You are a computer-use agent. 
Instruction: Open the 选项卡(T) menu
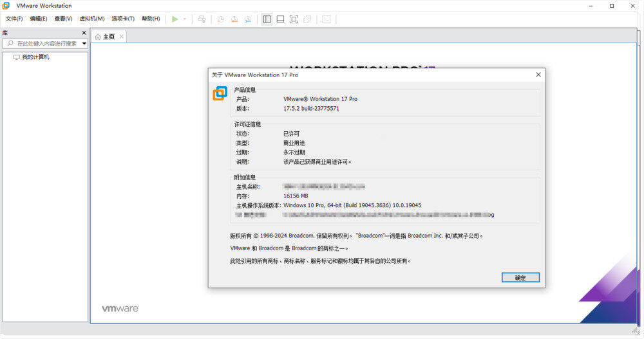point(123,19)
